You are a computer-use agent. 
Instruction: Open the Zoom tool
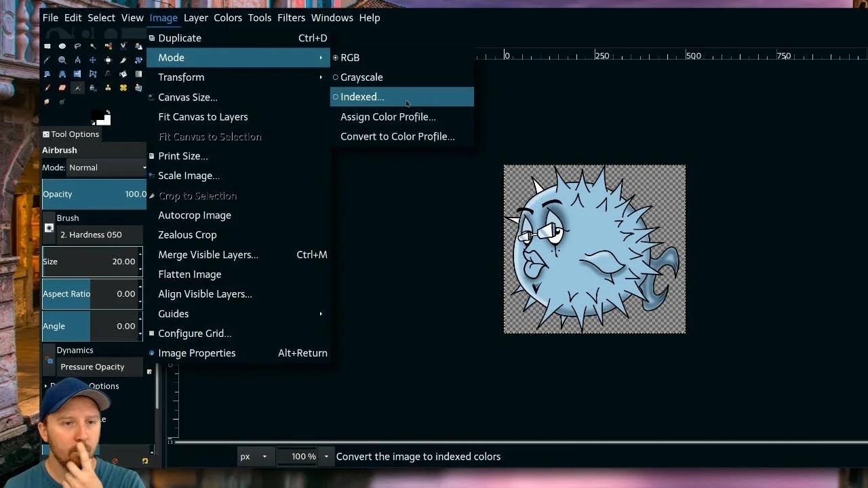point(62,60)
